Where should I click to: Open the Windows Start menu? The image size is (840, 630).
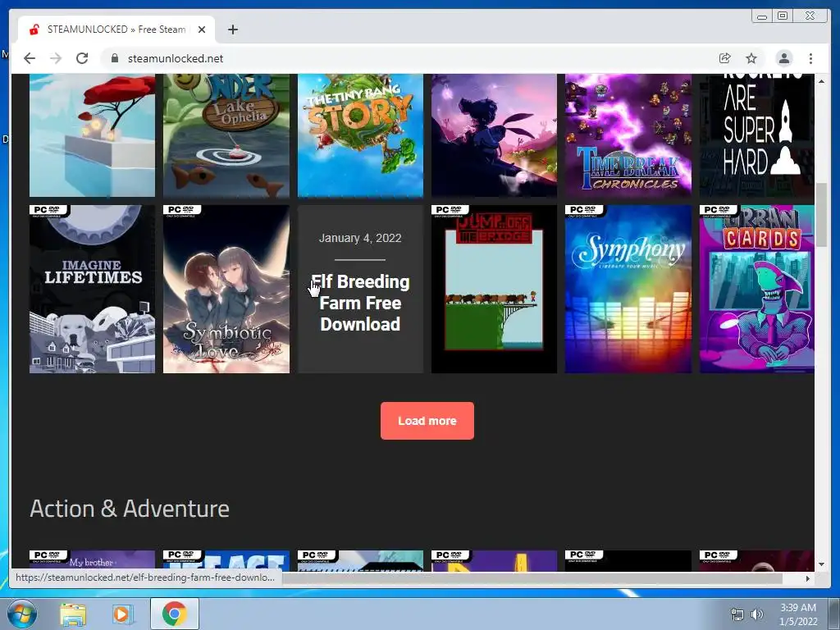click(x=21, y=614)
